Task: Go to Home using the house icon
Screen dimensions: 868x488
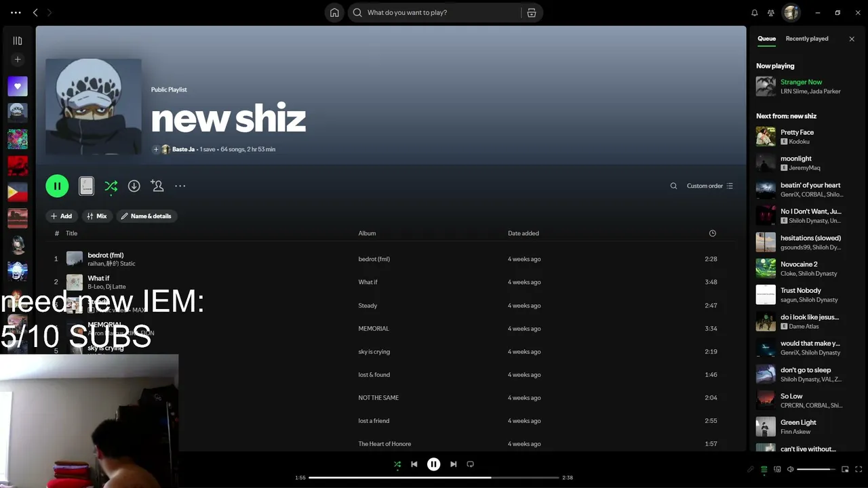Action: point(334,12)
